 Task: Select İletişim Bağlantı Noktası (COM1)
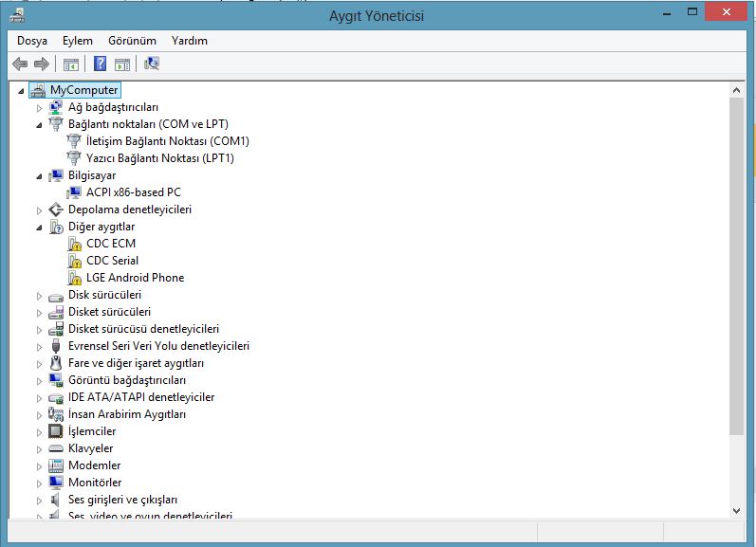coord(167,141)
